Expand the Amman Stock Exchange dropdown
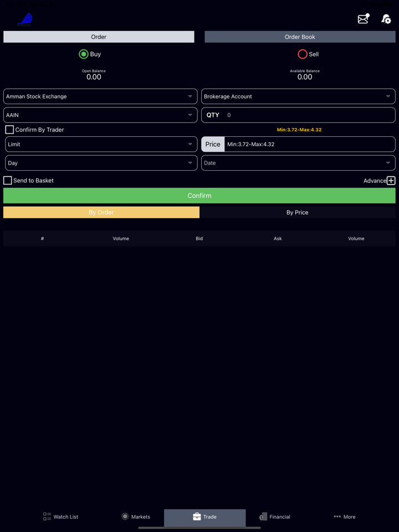The height and width of the screenshot is (532, 399). 100,96
